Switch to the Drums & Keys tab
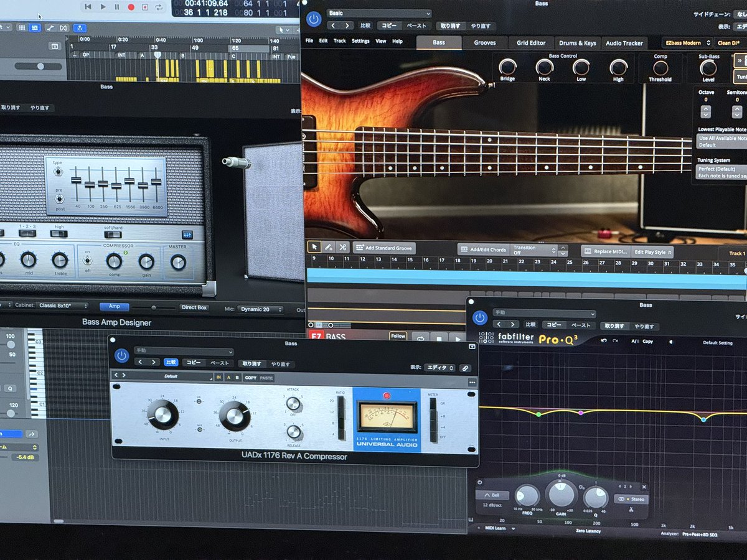Image resolution: width=747 pixels, height=560 pixels. (x=577, y=43)
